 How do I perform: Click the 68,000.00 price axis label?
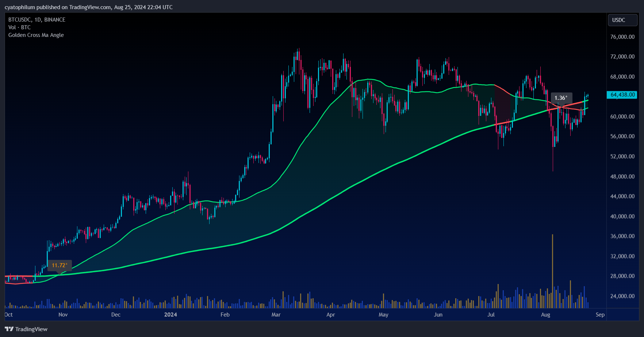tap(622, 77)
